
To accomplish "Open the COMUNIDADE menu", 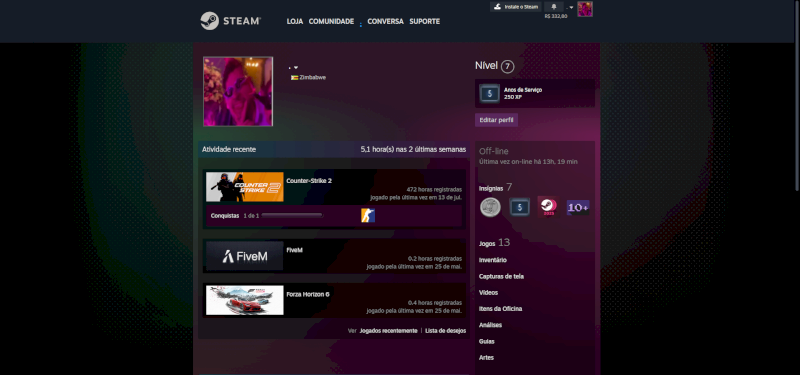I will tap(331, 21).
